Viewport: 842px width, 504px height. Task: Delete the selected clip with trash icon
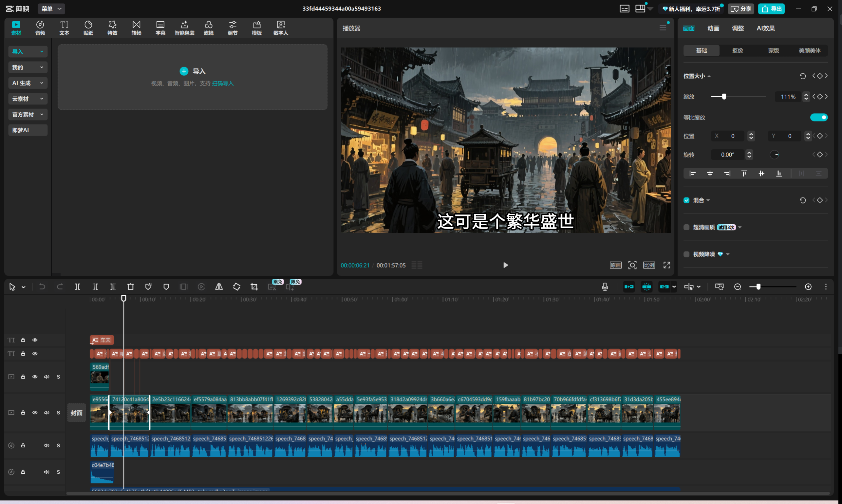click(x=130, y=287)
